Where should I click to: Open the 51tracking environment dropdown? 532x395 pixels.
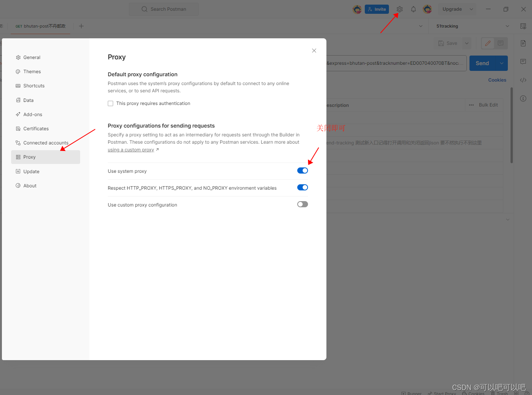point(473,26)
